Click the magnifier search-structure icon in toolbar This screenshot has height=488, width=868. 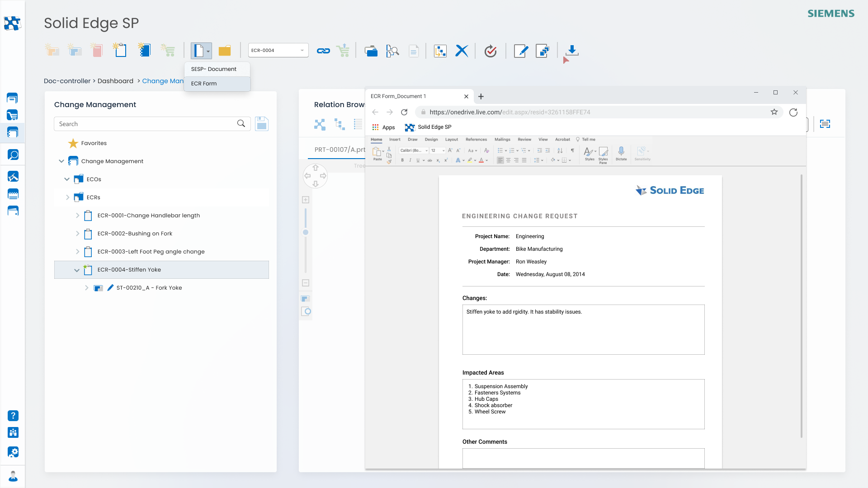[392, 51]
